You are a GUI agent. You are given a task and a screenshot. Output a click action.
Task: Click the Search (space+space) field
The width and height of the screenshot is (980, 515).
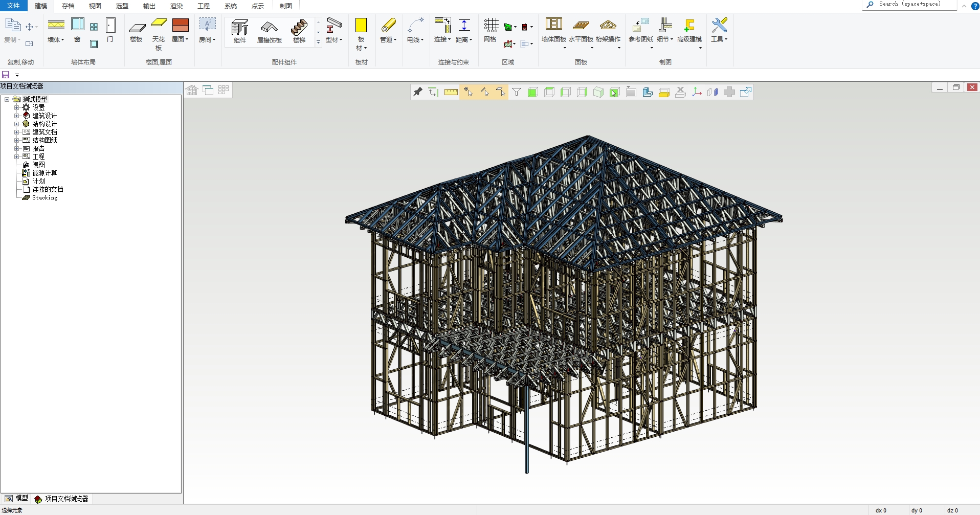(909, 5)
